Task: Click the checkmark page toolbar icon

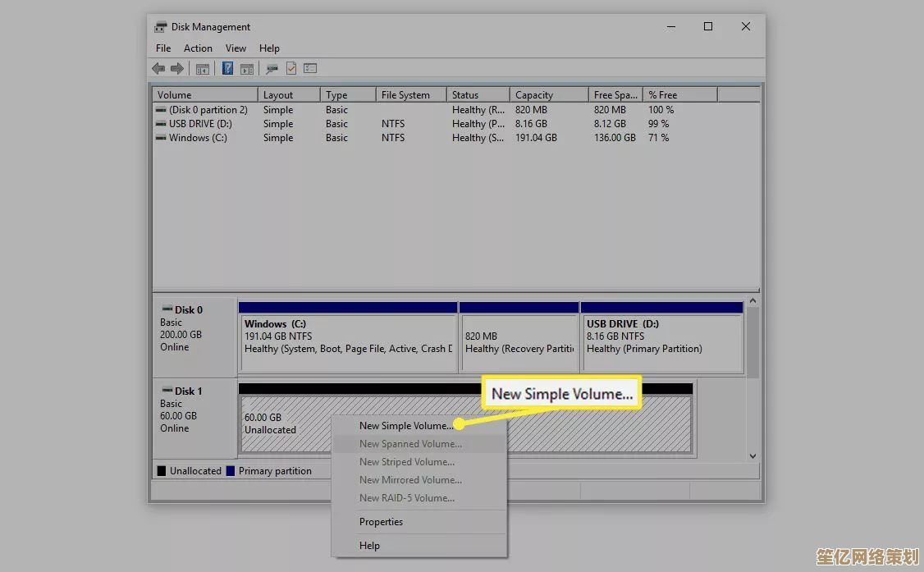Action: 291,69
